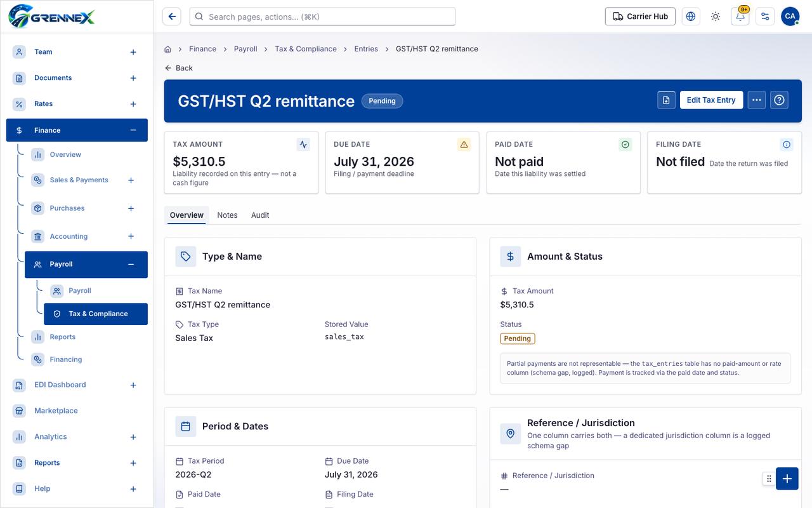Click the Due Date warning triangle icon

click(464, 145)
